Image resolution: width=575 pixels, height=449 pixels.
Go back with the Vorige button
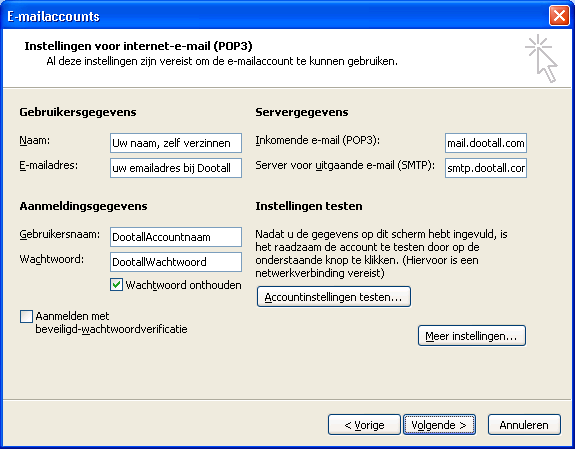364,425
